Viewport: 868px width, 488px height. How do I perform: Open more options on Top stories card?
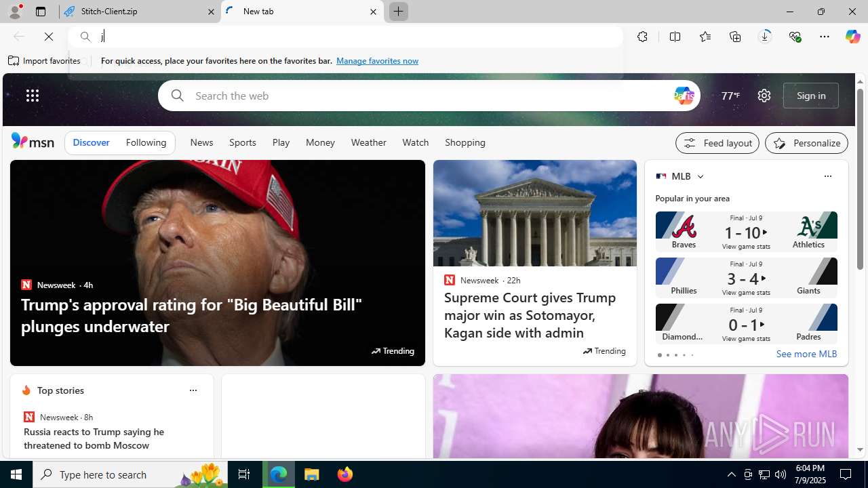(x=193, y=390)
